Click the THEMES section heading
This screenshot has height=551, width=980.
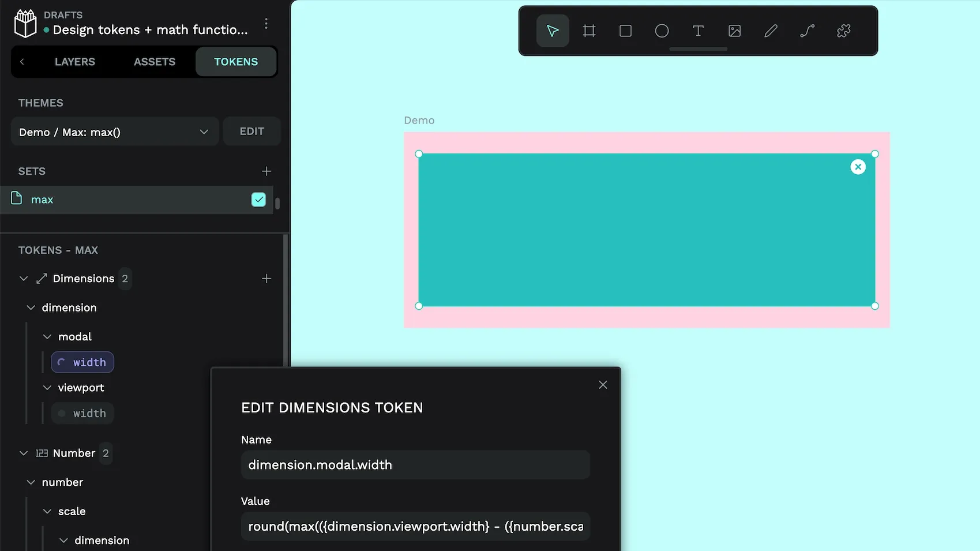click(41, 103)
